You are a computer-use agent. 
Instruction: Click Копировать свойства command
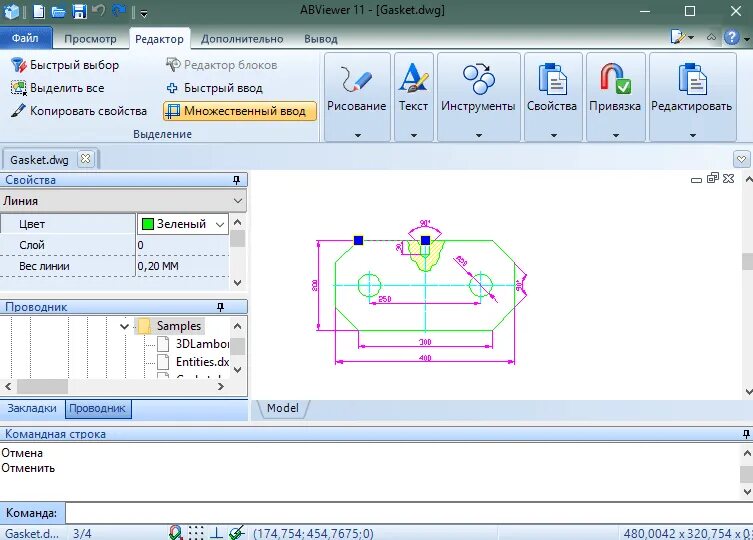[x=78, y=111]
